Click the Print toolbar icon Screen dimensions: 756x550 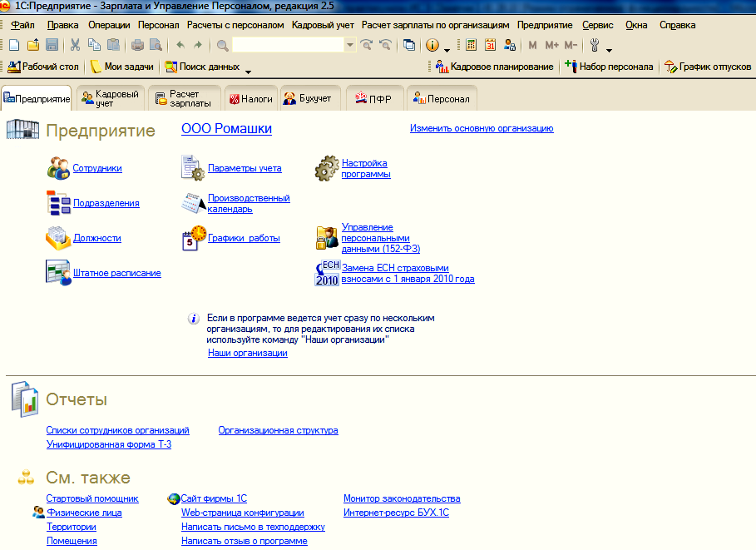pos(137,45)
